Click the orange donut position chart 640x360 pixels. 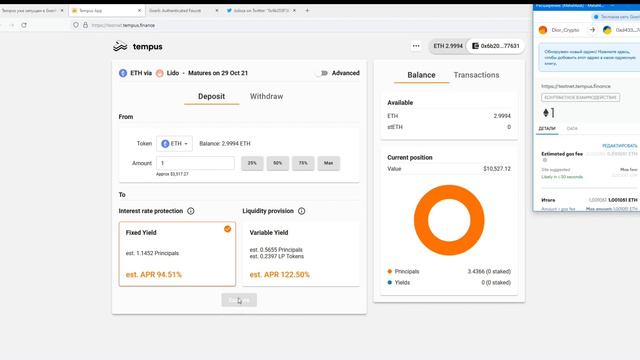pyautogui.click(x=449, y=220)
